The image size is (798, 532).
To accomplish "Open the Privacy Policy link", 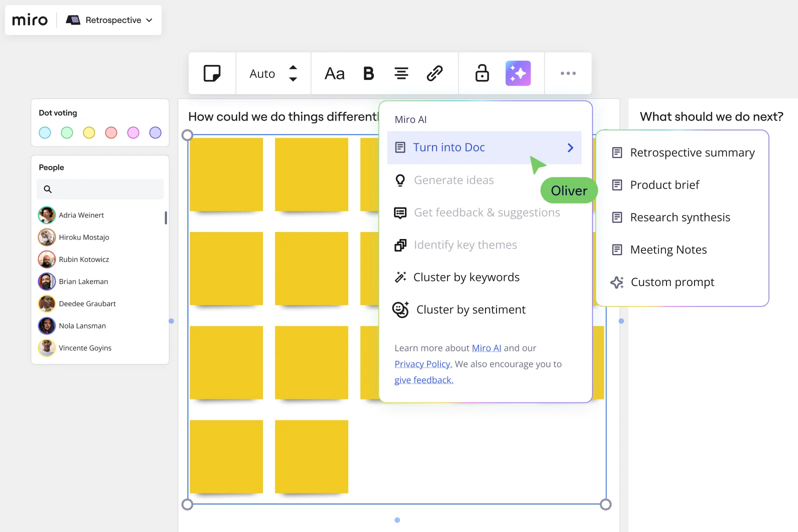I will pos(423,364).
